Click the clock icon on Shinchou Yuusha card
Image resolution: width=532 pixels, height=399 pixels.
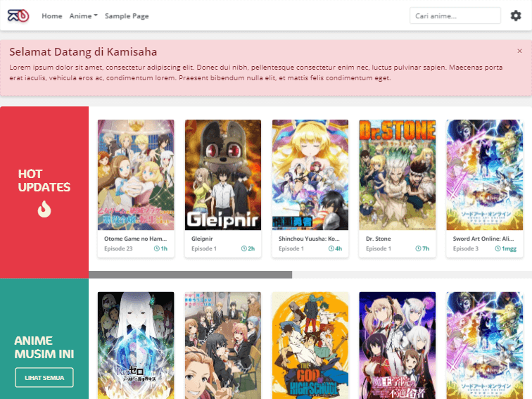tap(331, 248)
